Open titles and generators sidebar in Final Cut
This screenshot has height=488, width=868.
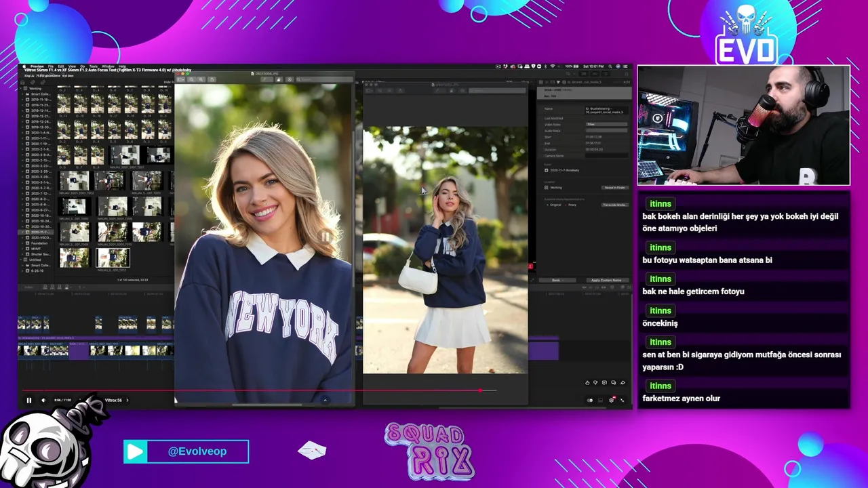43,82
